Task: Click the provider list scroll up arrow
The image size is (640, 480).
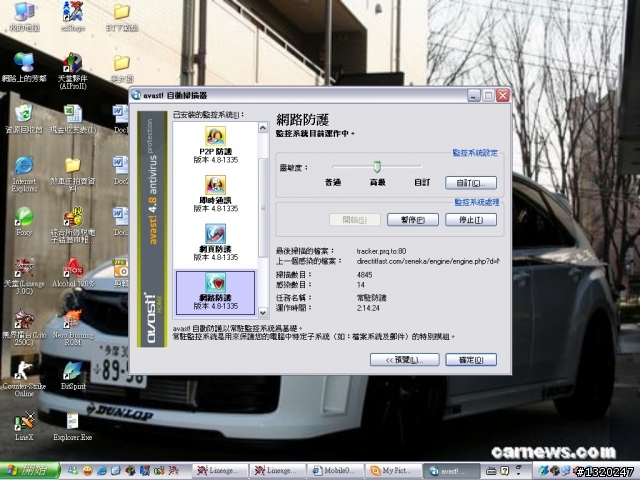Action: click(263, 128)
